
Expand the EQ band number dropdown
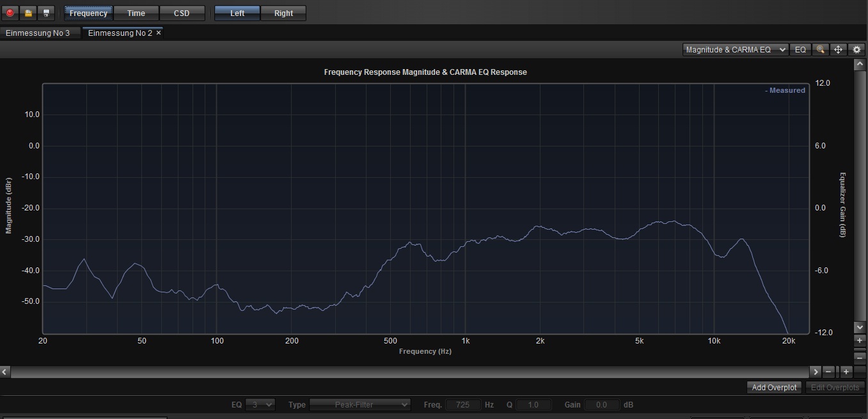click(x=262, y=404)
